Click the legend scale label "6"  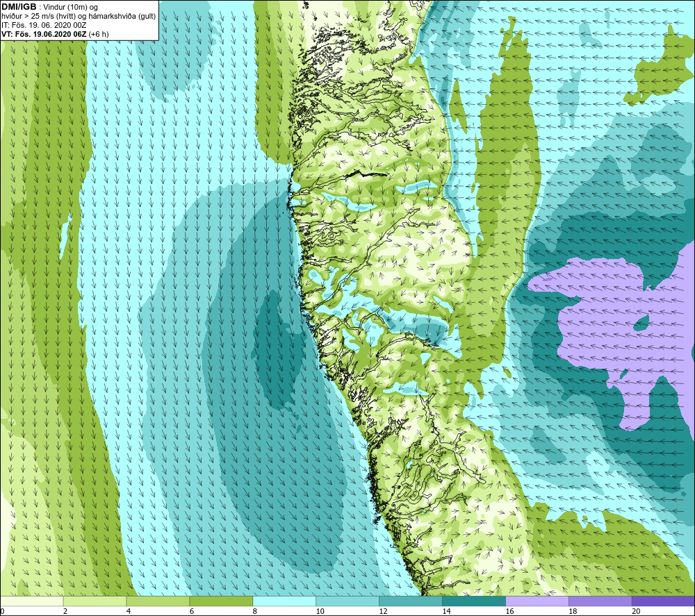[192, 611]
